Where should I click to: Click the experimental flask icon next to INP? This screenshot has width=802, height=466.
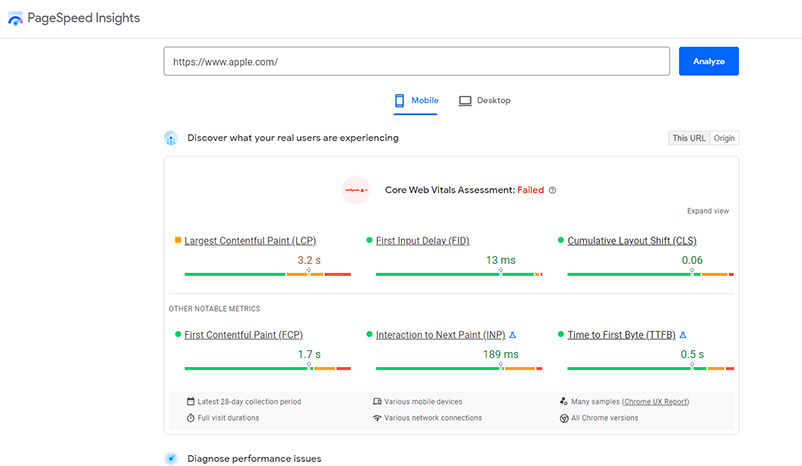coord(513,335)
